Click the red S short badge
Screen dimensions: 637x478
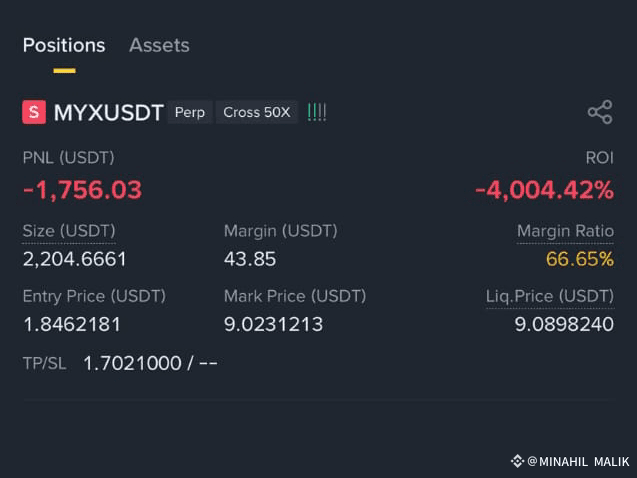[34, 112]
